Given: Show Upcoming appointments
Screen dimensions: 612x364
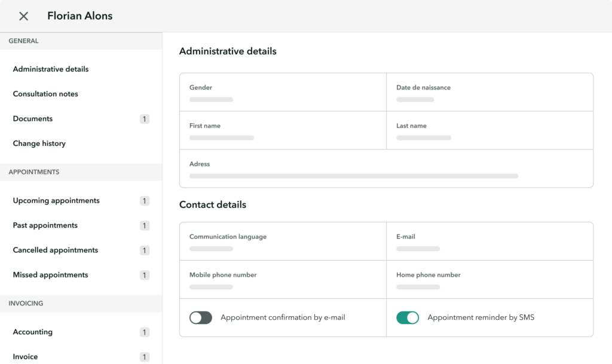Looking at the screenshot, I should coord(56,200).
